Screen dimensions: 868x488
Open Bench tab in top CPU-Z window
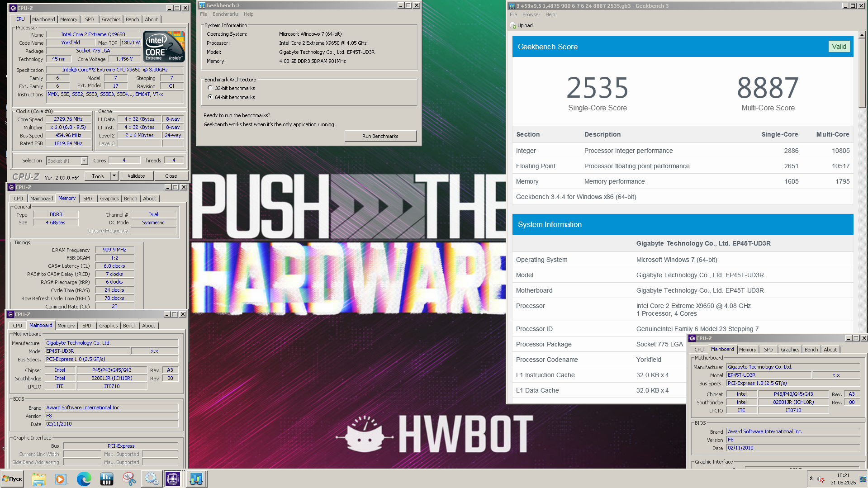click(x=133, y=19)
